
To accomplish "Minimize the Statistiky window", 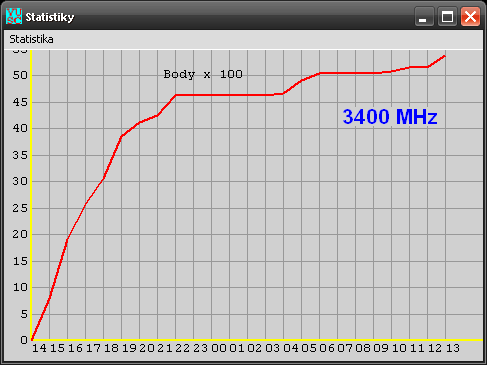I will click(424, 16).
